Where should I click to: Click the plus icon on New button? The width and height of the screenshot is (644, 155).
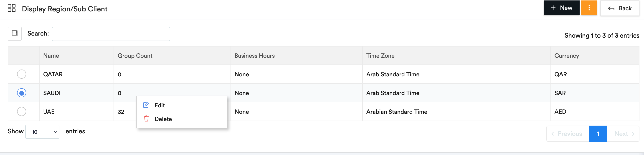point(553,8)
